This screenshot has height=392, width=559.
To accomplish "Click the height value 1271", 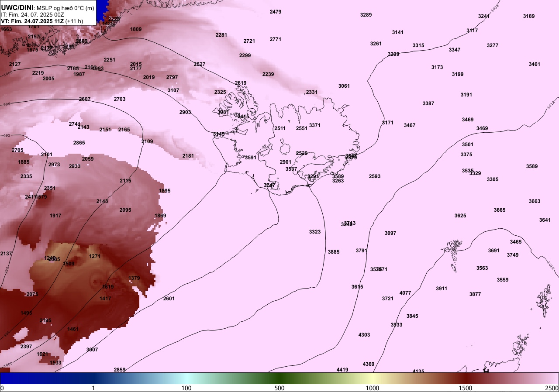I will pos(95,256).
